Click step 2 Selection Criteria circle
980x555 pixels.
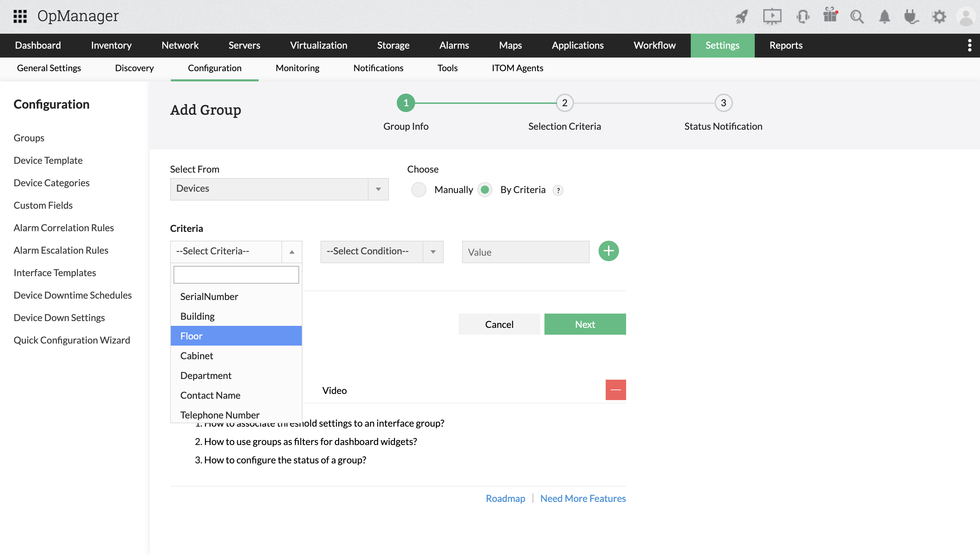[565, 103]
